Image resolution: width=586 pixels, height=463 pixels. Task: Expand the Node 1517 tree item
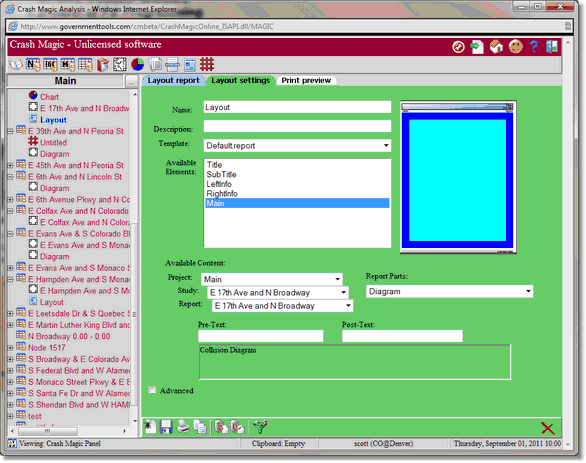click(x=10, y=348)
